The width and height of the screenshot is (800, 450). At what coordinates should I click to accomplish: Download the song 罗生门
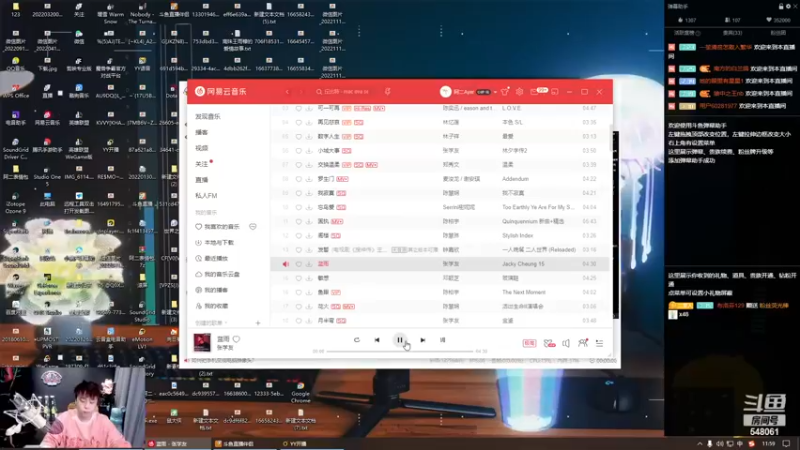tap(309, 179)
